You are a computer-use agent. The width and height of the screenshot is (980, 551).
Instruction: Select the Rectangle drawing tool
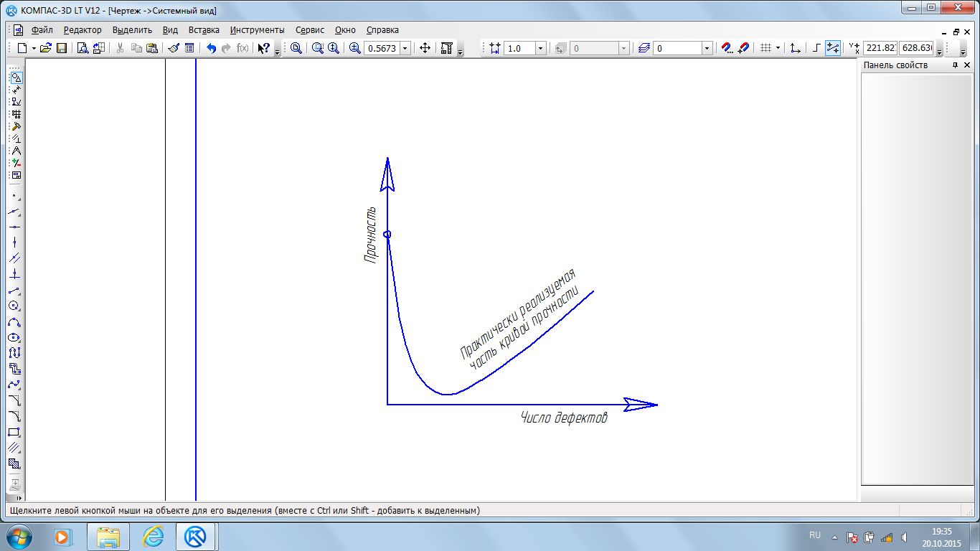pyautogui.click(x=14, y=432)
